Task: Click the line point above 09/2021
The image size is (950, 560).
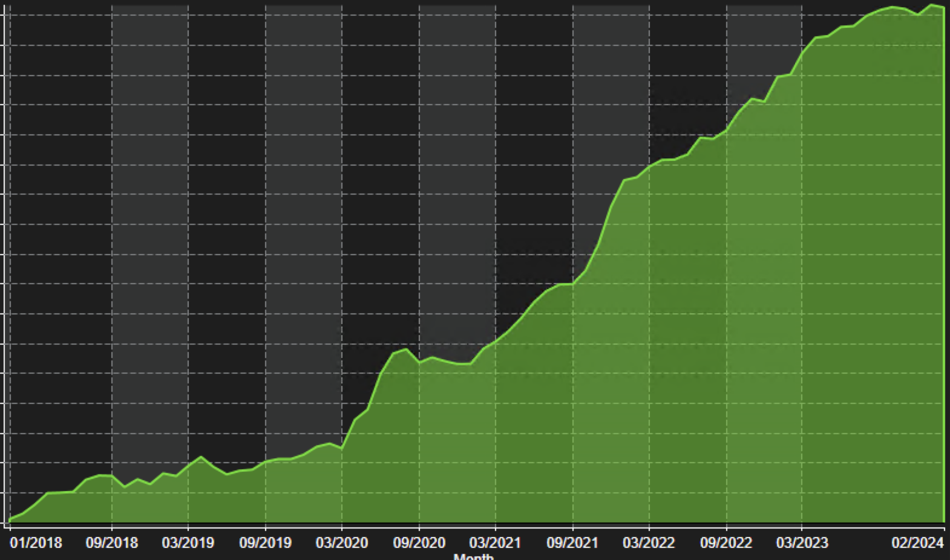Action: [572, 284]
